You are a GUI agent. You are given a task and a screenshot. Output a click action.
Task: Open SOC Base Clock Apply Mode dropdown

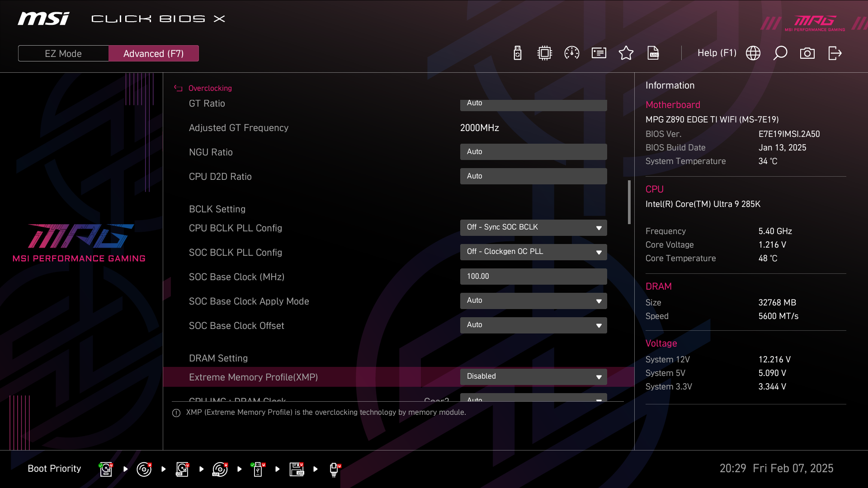(x=533, y=301)
